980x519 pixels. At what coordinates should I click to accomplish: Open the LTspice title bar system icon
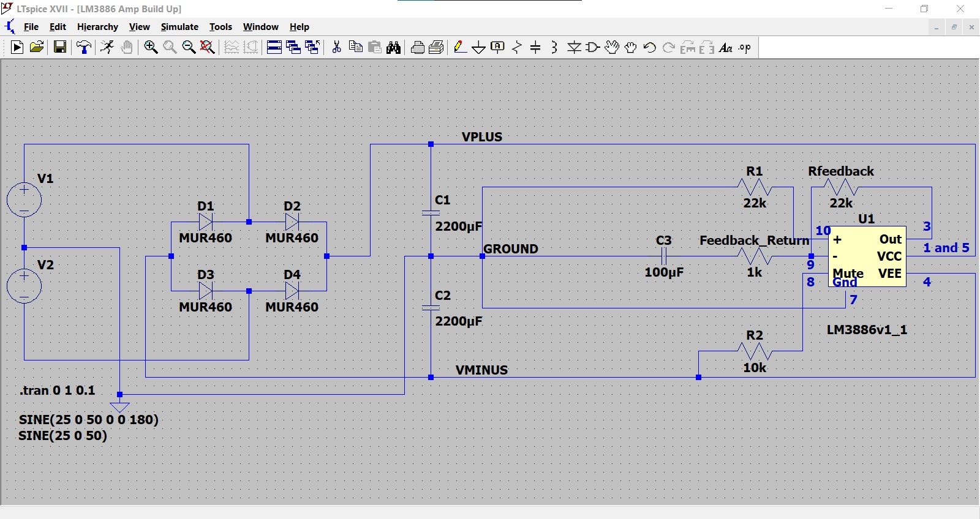click(x=7, y=9)
